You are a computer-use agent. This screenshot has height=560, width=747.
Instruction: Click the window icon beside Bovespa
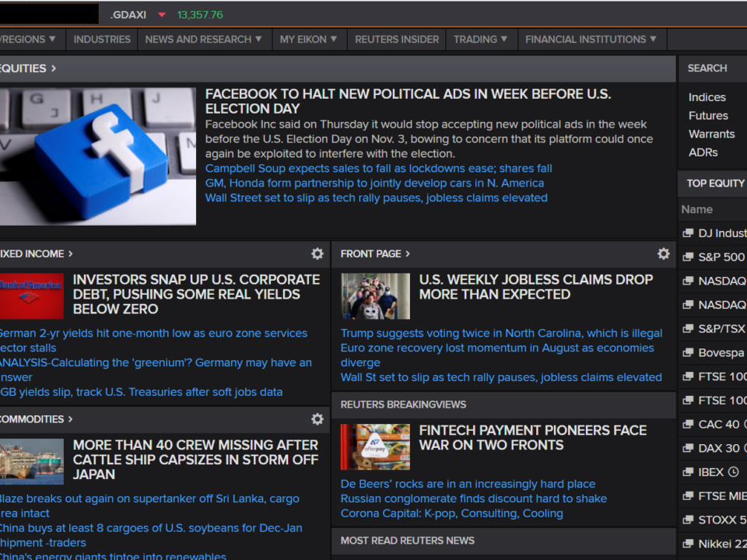[687, 352]
